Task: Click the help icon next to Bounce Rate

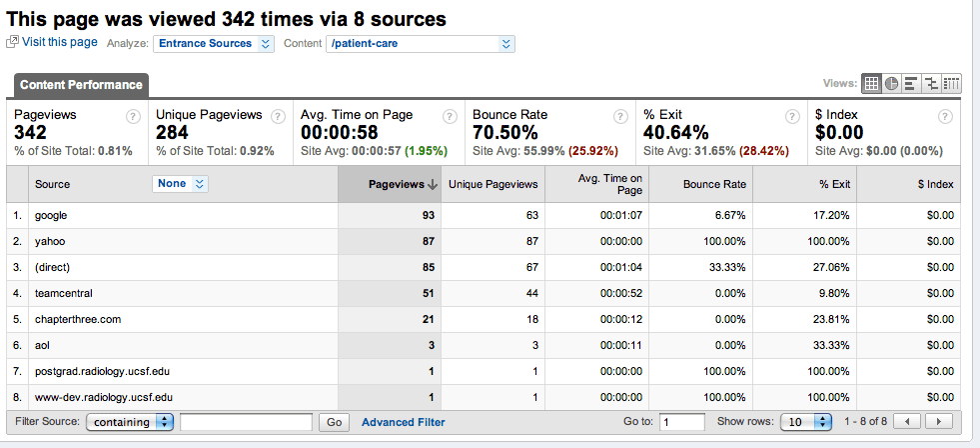Action: [620, 116]
